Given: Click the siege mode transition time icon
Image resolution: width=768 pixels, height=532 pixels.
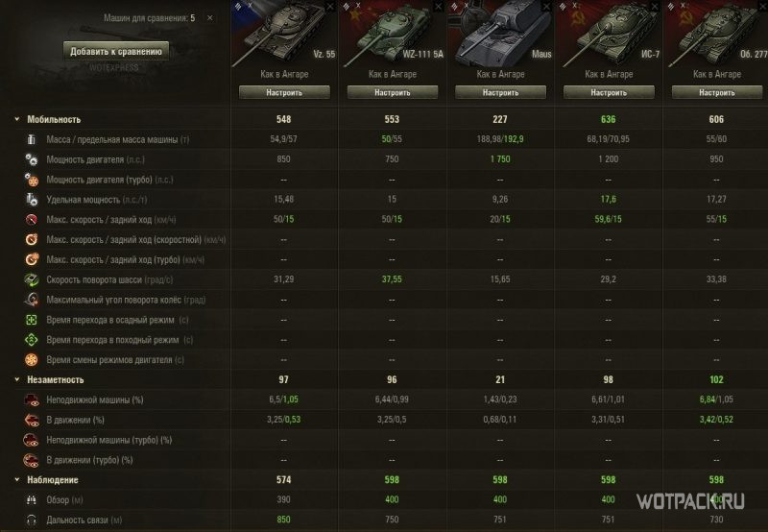Looking at the screenshot, I should (x=32, y=320).
